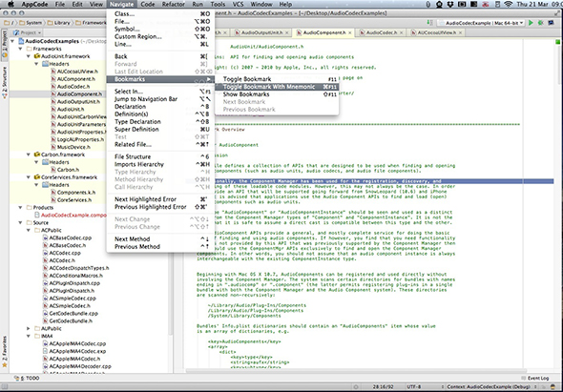Open the Refactor menu
563x392 pixels.
coord(174,4)
